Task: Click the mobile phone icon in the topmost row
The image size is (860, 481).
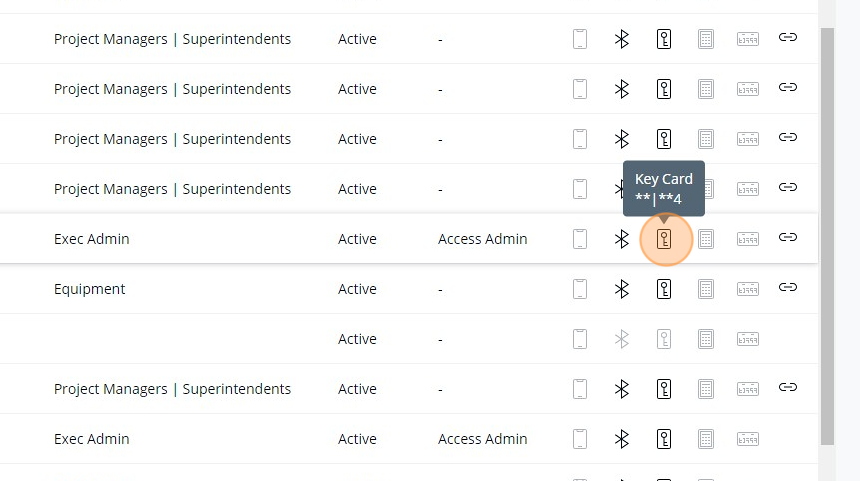Action: click(580, 39)
